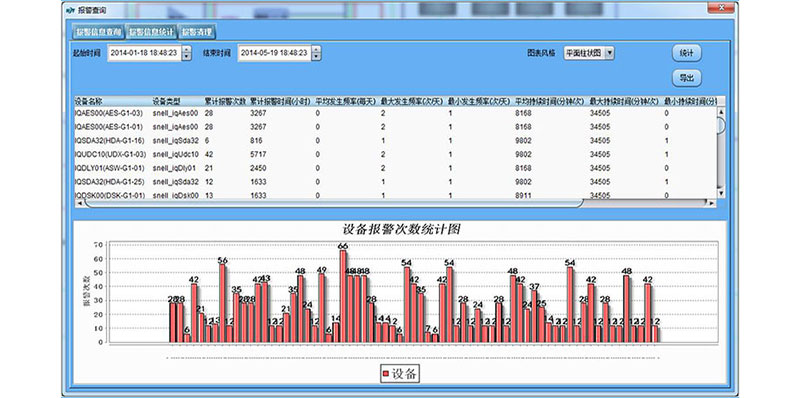Click the 报警查询 window title icon
Screen dimensions: 801x398
[x=70, y=10]
